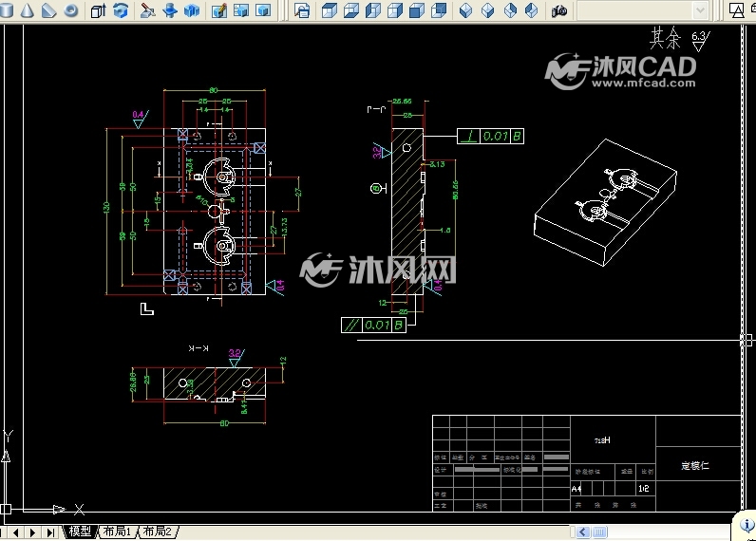Open the Setup Profile tool
This screenshot has width=756, height=541.
(263, 10)
